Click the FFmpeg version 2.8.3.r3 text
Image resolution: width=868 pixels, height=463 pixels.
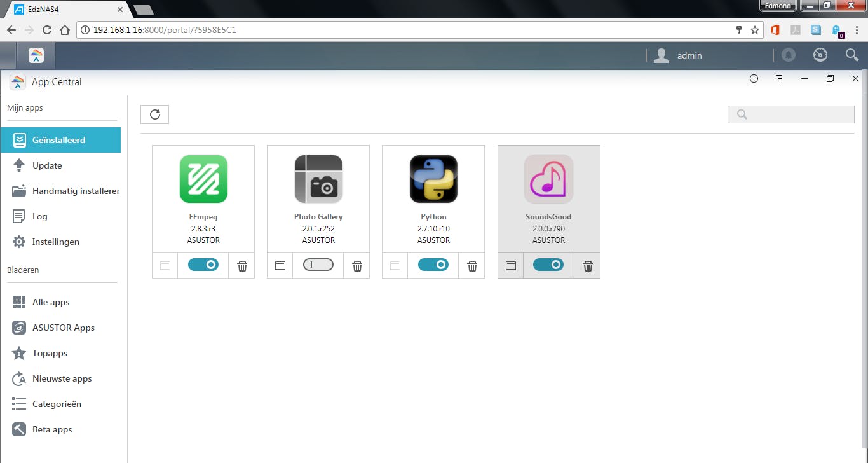click(x=203, y=229)
